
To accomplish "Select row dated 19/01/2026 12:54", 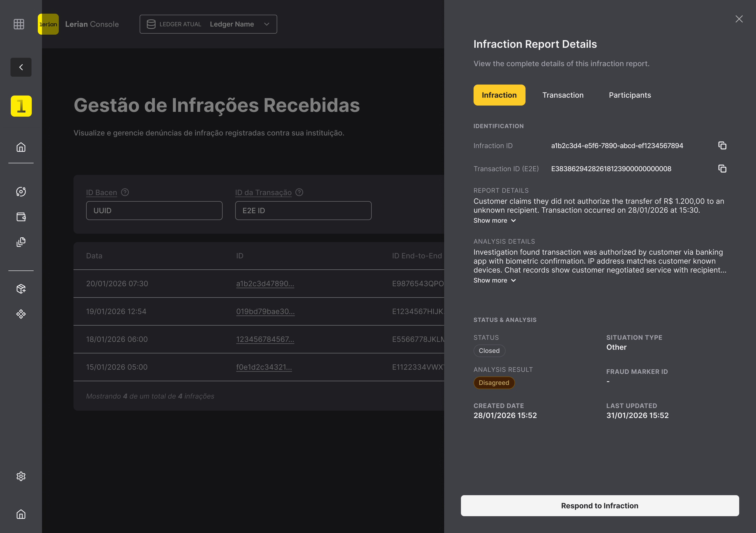I will tap(259, 311).
